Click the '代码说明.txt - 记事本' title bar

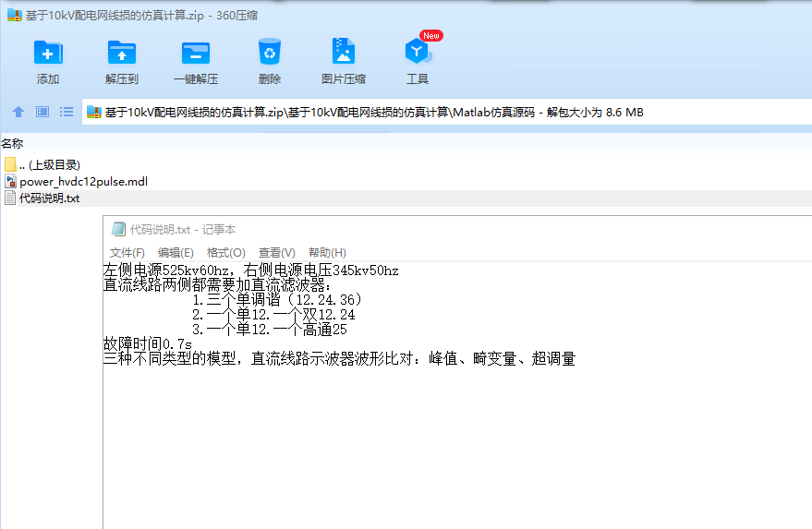(457, 229)
